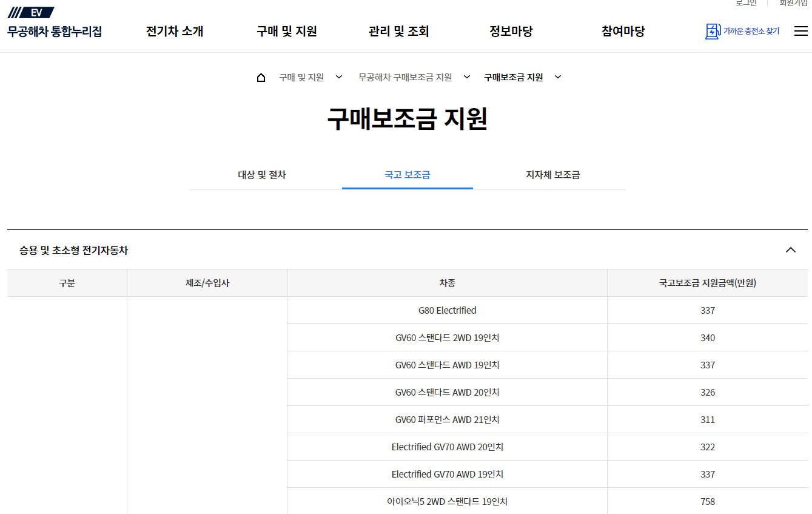Click subsidy value 311
The image size is (812, 514).
tap(708, 419)
